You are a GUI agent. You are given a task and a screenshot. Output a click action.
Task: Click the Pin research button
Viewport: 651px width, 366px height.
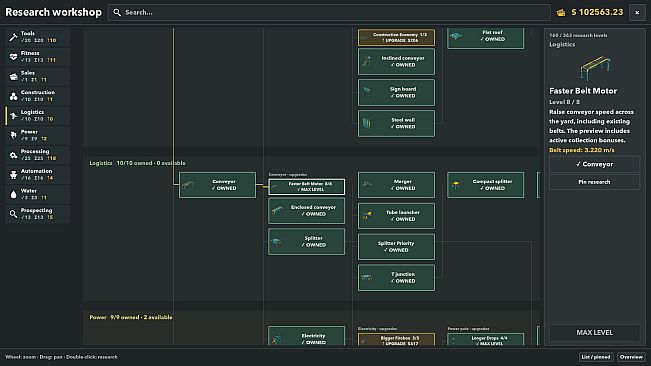[595, 182]
